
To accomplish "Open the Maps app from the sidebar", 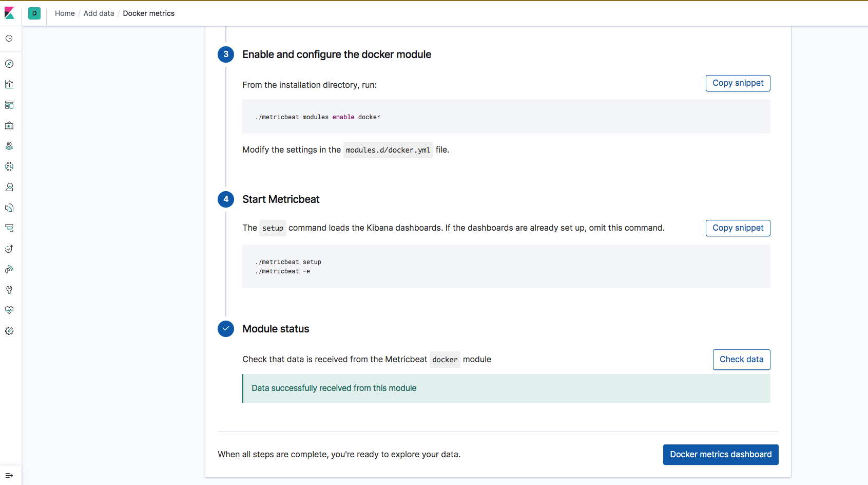I will point(9,145).
